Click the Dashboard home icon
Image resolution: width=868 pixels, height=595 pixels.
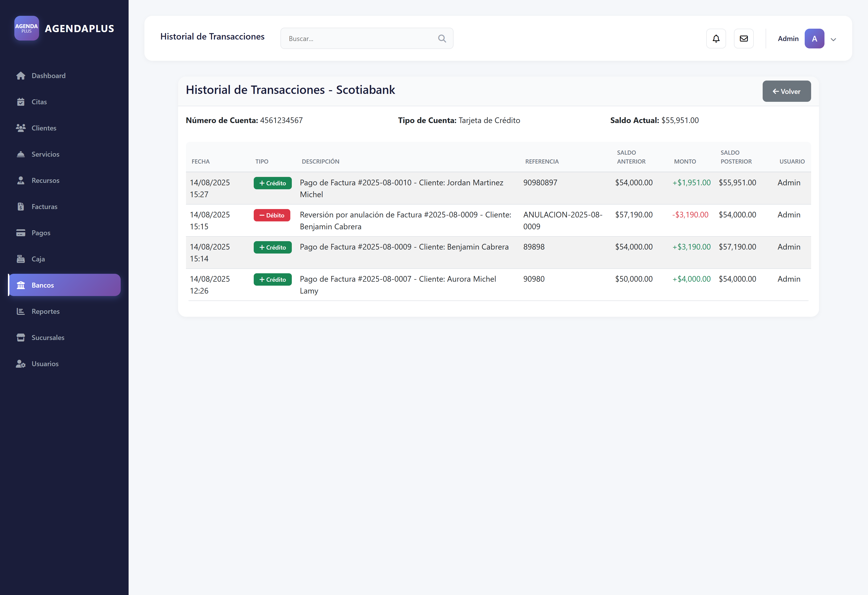tap(21, 76)
